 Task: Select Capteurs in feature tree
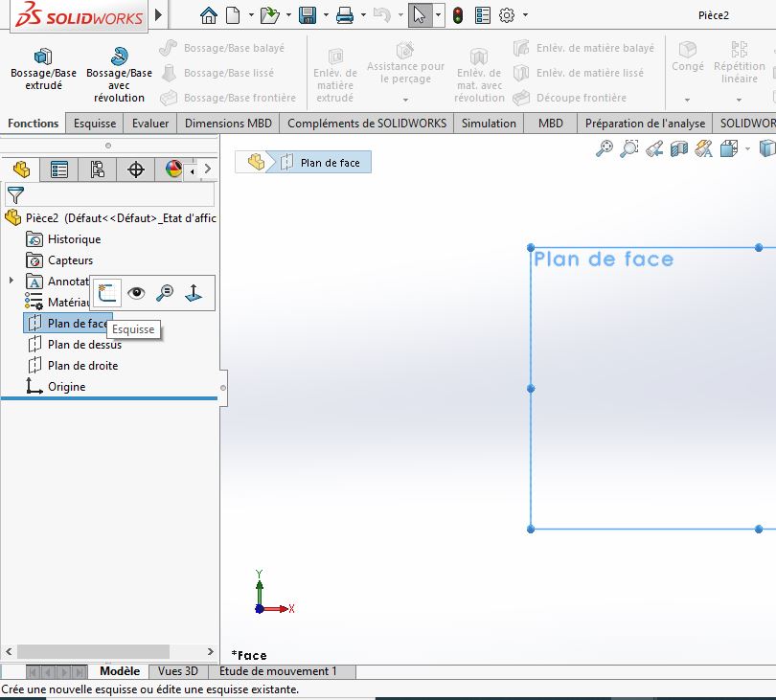click(x=70, y=260)
